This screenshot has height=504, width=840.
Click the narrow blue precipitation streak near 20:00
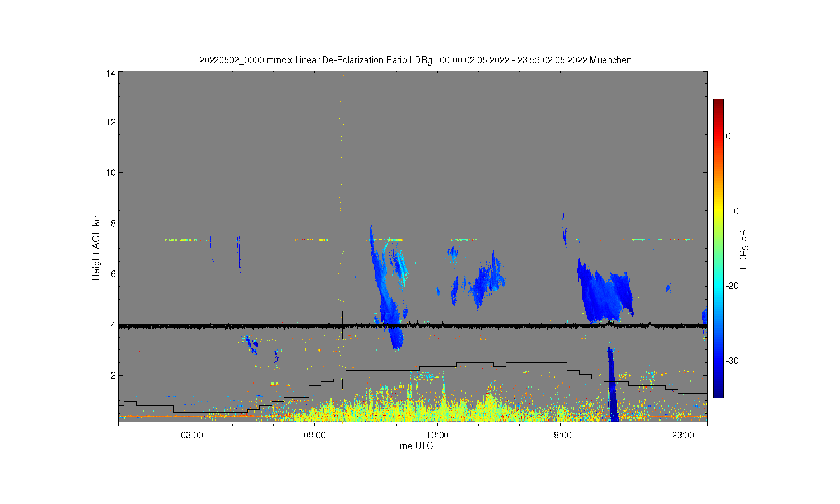[x=612, y=385]
